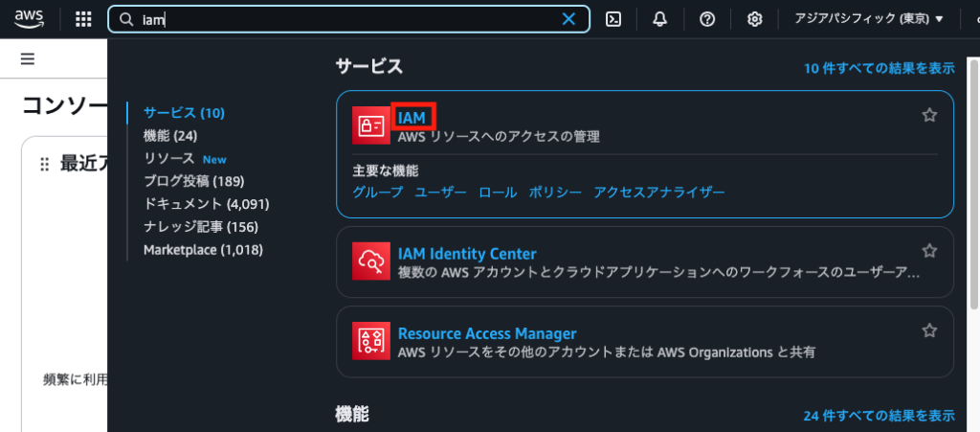This screenshot has height=432, width=980.
Task: Click the search results vertical scrollbar
Action: pos(973,183)
